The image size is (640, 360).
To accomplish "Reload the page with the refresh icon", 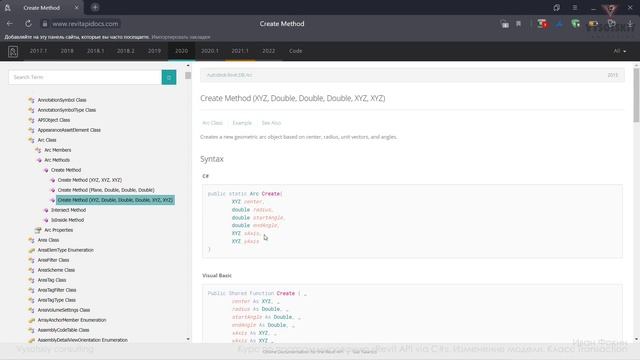I will (x=28, y=24).
